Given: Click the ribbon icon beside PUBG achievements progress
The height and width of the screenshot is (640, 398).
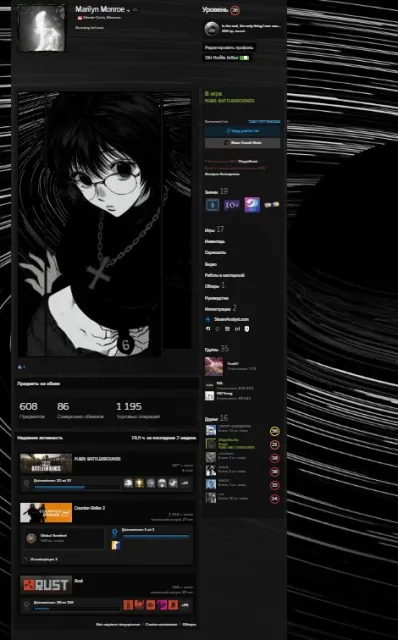Looking at the screenshot, I should tap(27, 483).
